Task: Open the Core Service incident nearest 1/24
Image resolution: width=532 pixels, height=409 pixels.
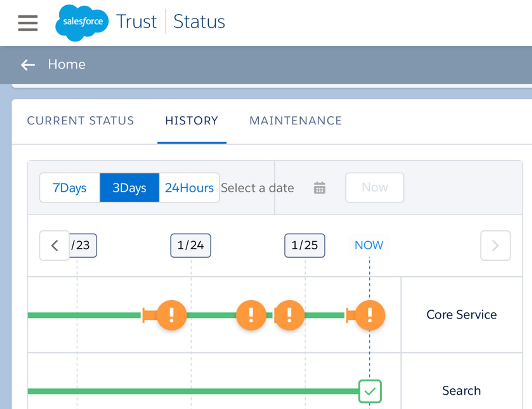Action: [x=172, y=315]
